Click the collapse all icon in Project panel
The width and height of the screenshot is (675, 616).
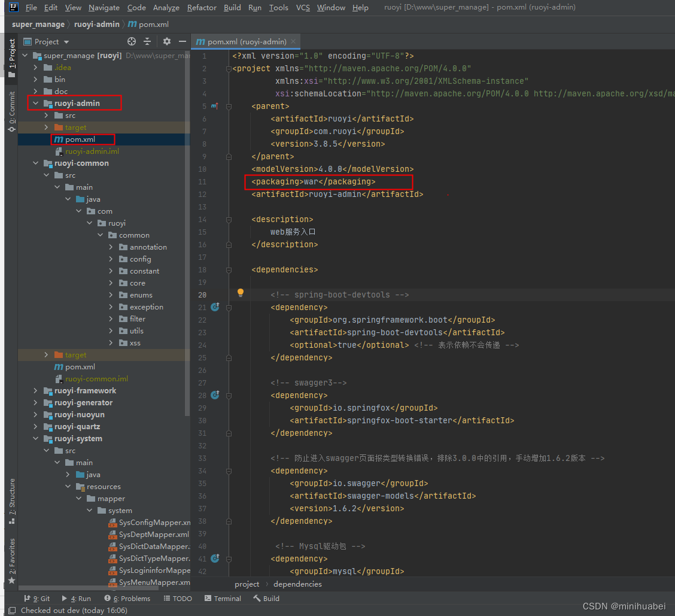point(147,41)
